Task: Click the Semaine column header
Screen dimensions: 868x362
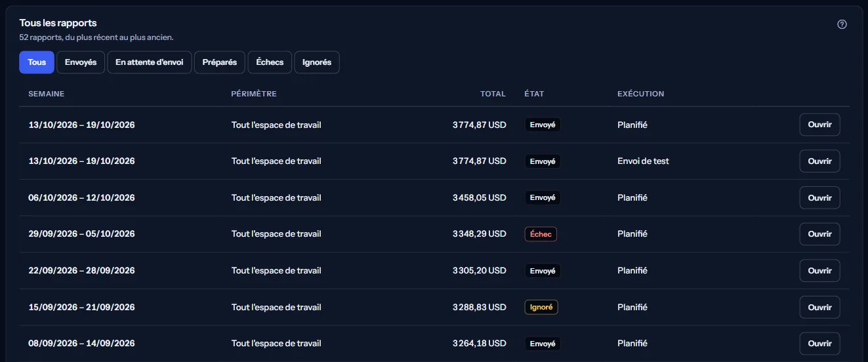Action: 47,94
